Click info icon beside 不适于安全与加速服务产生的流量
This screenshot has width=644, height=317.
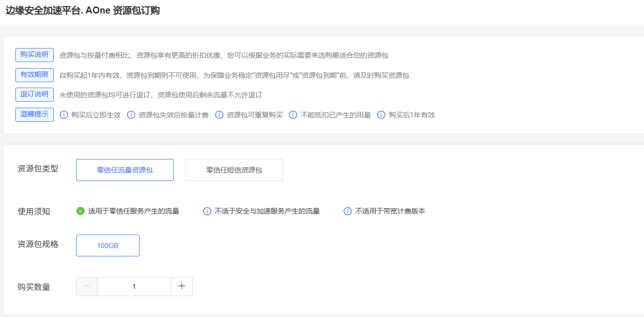point(207,211)
